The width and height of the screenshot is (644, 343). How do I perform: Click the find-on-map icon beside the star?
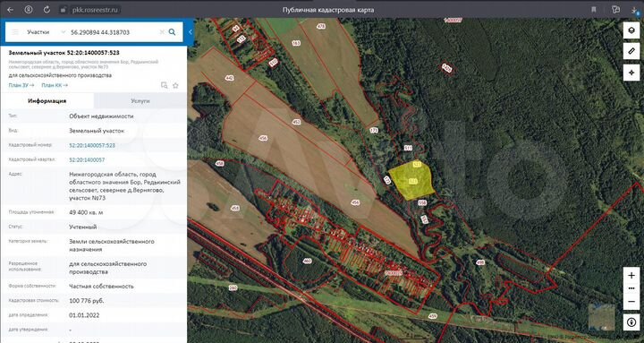tap(164, 85)
